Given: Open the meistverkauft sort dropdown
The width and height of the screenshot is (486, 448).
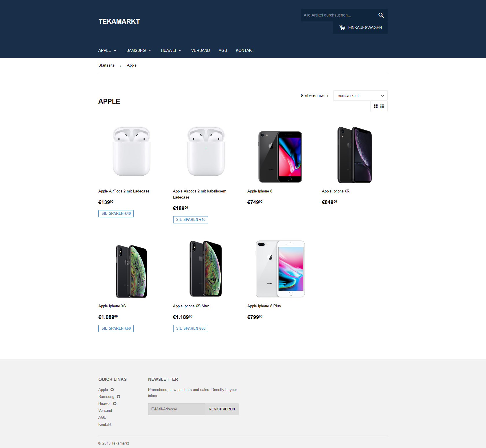Looking at the screenshot, I should click(x=360, y=96).
